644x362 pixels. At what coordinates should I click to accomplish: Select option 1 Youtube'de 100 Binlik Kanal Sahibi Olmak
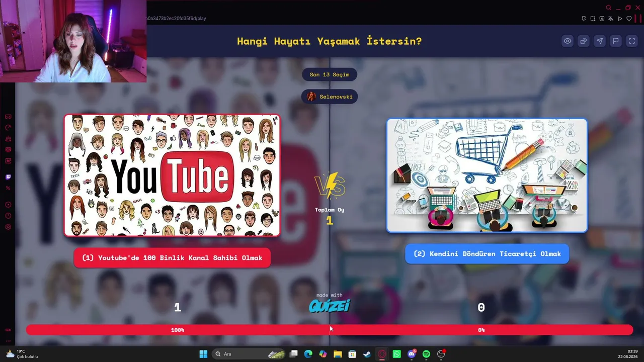[172, 258]
